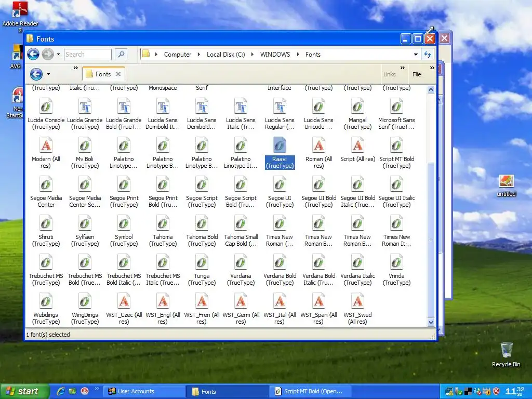Switch to the Fonts tab
The height and width of the screenshot is (399, 532).
pos(103,74)
